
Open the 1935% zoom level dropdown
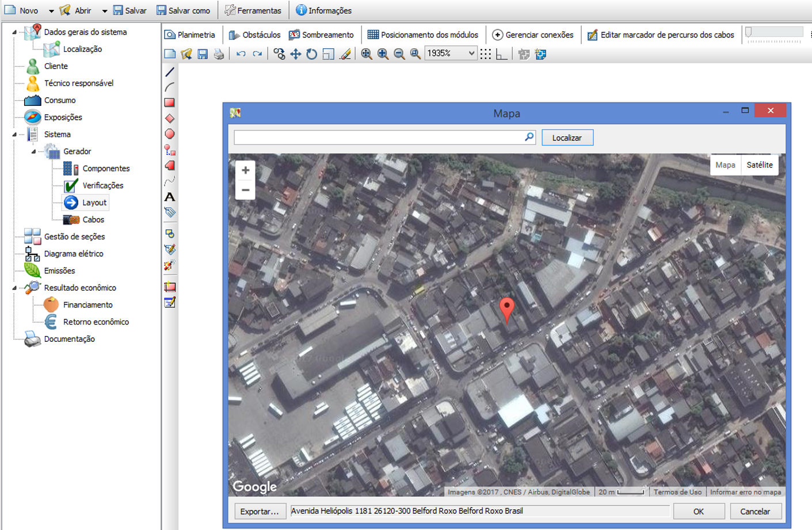coord(471,54)
